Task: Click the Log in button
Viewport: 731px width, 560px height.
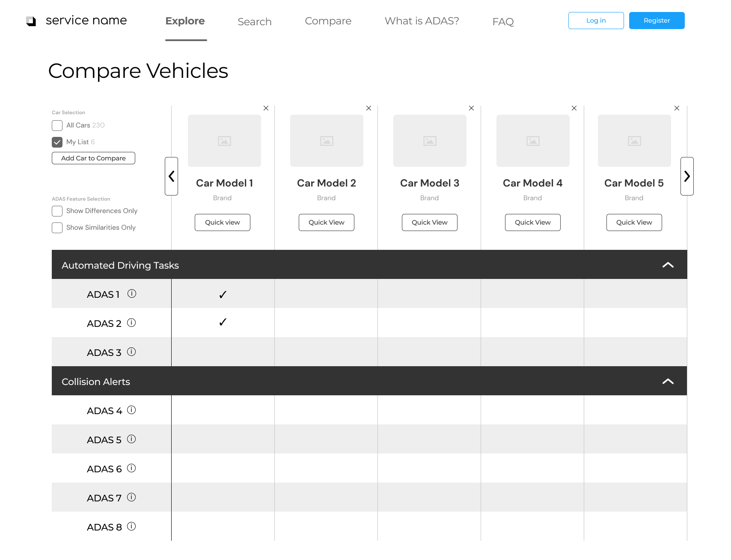Action: 596,21
